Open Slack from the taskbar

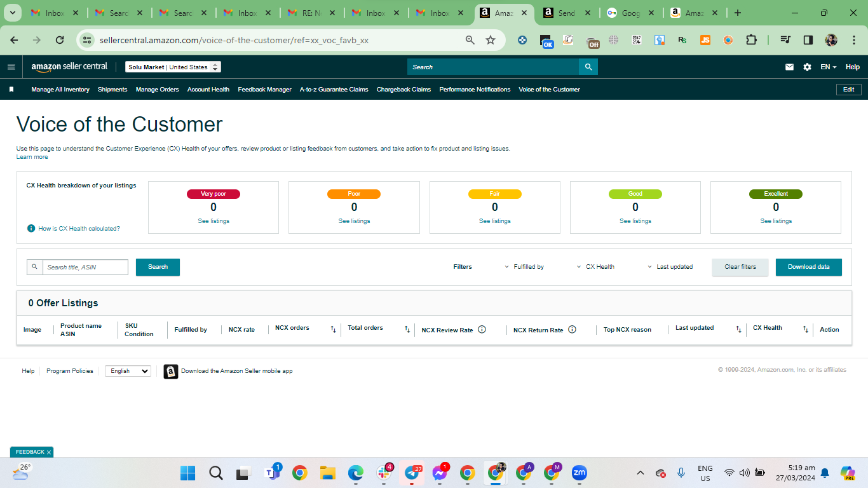(x=384, y=473)
